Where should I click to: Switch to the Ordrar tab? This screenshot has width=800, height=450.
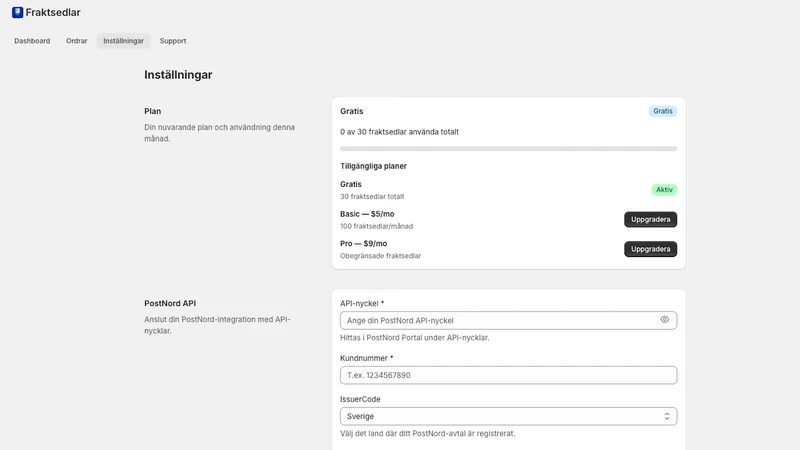[x=77, y=41]
